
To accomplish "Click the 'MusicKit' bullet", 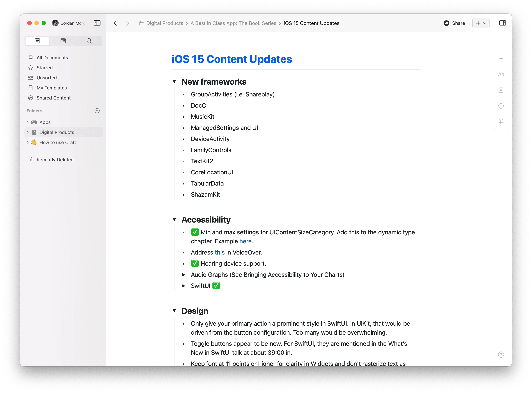I will tap(202, 117).
